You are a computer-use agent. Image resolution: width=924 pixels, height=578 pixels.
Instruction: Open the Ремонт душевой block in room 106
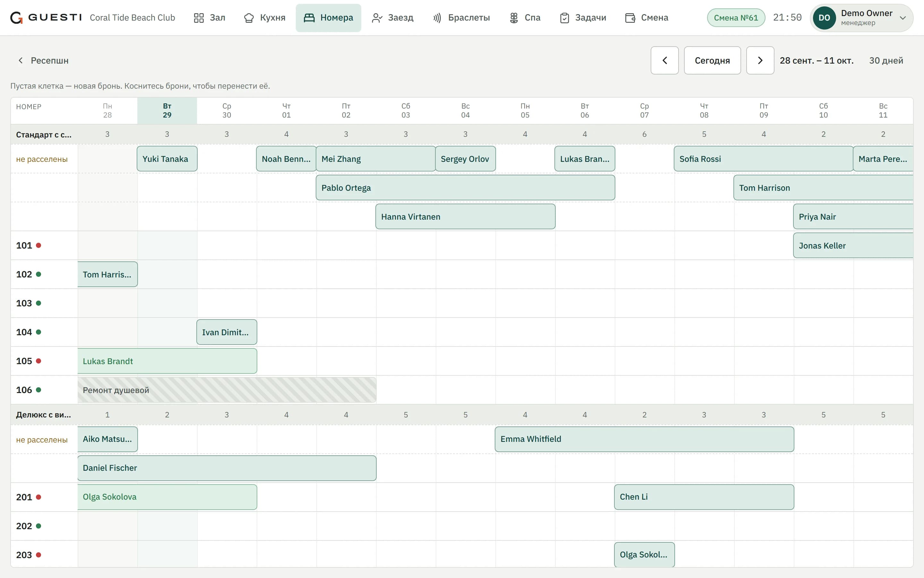[x=227, y=390]
